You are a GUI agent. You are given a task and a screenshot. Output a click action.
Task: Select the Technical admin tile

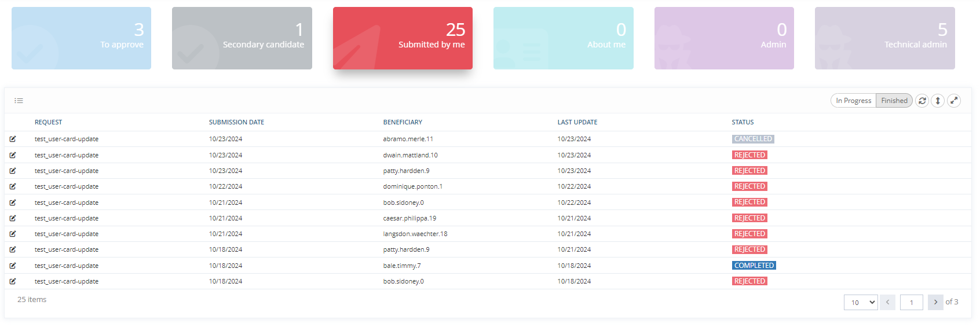coord(884,38)
